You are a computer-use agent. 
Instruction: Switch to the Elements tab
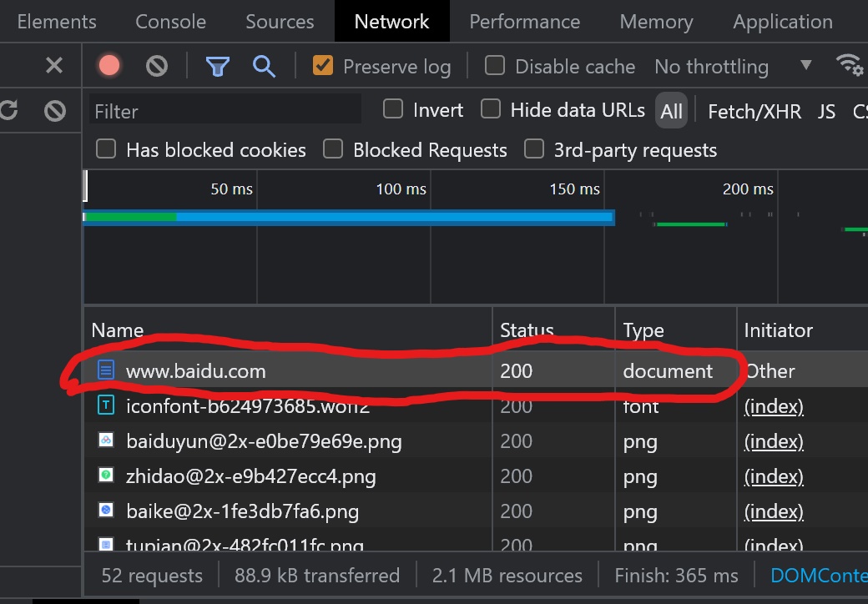(57, 22)
